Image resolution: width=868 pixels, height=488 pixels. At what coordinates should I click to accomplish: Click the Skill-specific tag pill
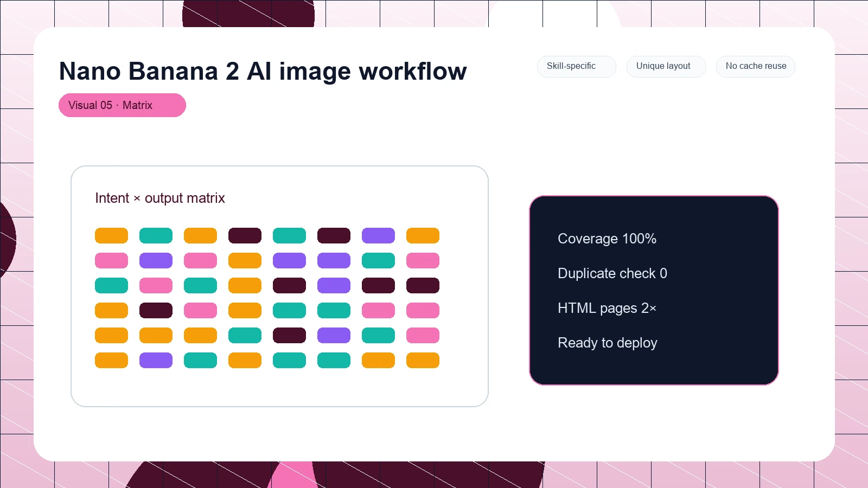point(576,66)
